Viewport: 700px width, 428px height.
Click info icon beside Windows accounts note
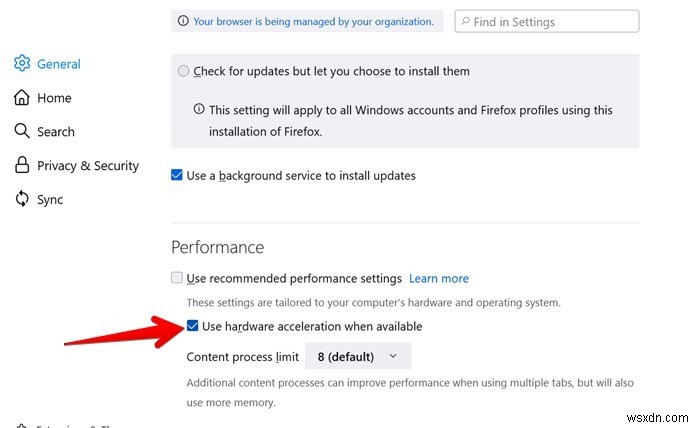[199, 110]
